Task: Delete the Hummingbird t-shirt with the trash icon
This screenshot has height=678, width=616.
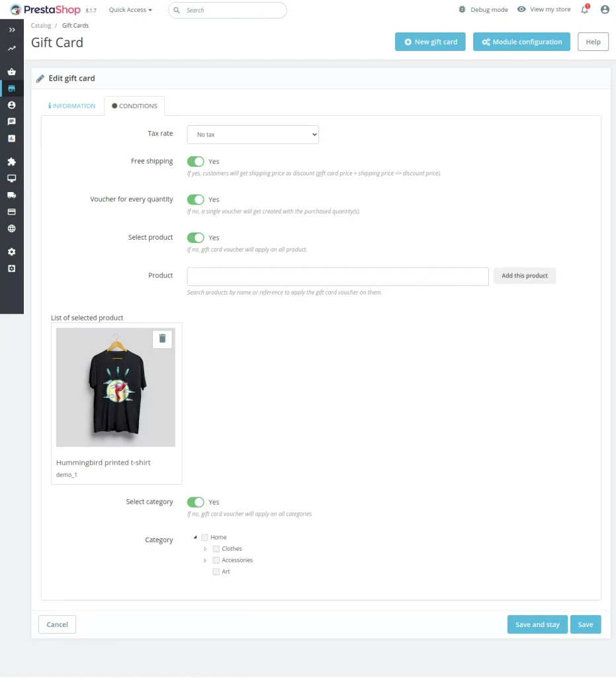Action: (x=162, y=338)
